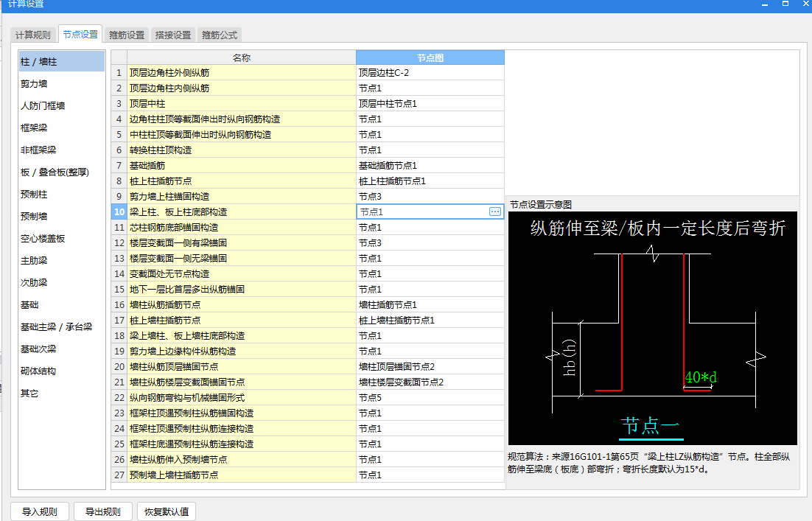Select 基础 category
Image resolution: width=812 pixels, height=521 pixels.
coord(62,305)
